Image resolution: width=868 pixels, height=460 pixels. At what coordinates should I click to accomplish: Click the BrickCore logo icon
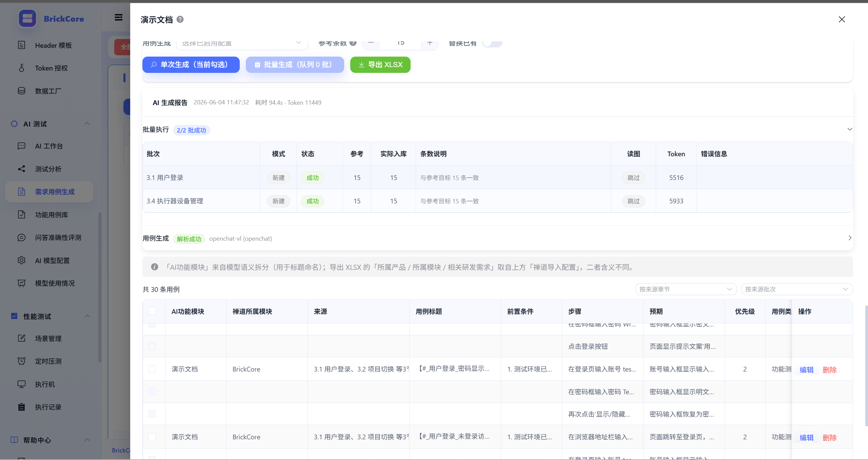tap(27, 18)
